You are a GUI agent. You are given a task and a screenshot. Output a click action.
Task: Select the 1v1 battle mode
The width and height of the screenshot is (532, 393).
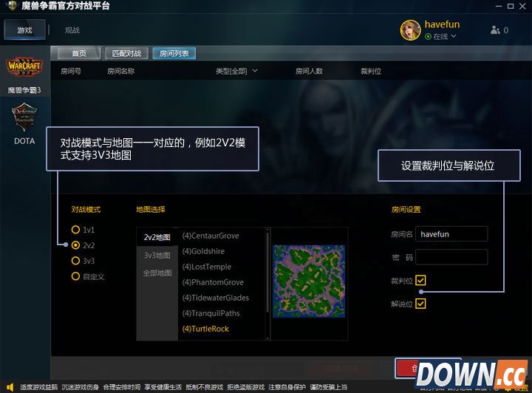(x=75, y=230)
